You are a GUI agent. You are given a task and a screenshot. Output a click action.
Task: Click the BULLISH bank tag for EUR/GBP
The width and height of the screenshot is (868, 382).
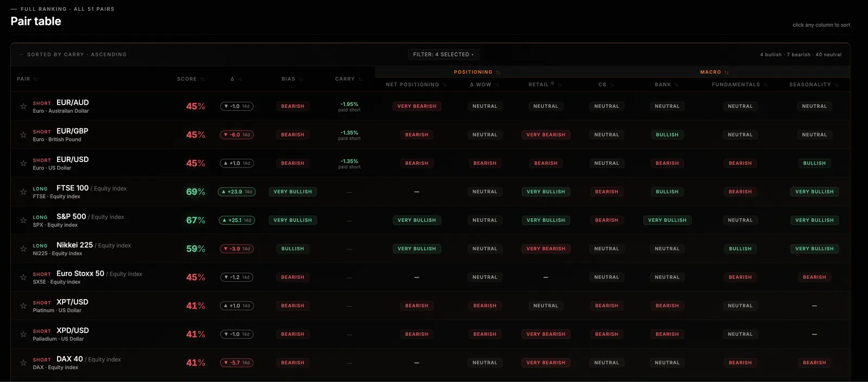[667, 135]
